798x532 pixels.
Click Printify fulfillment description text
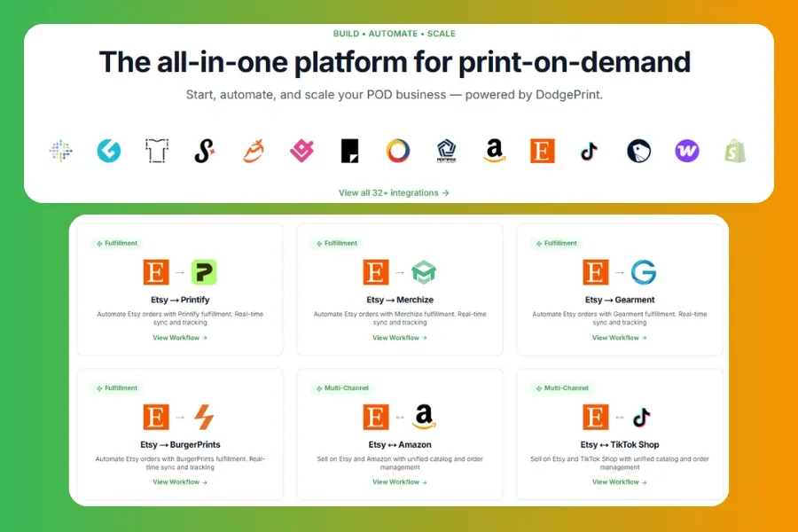coord(180,318)
